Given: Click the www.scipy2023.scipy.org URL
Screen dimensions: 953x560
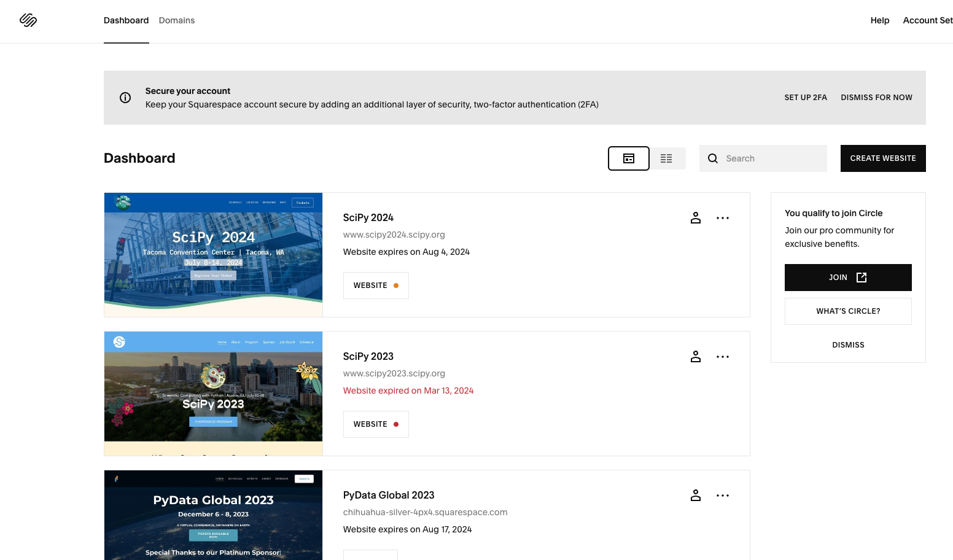Looking at the screenshot, I should click(394, 373).
